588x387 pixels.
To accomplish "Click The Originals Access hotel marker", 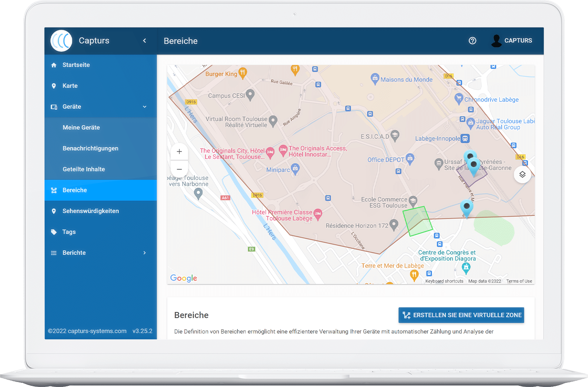I will coord(283,150).
